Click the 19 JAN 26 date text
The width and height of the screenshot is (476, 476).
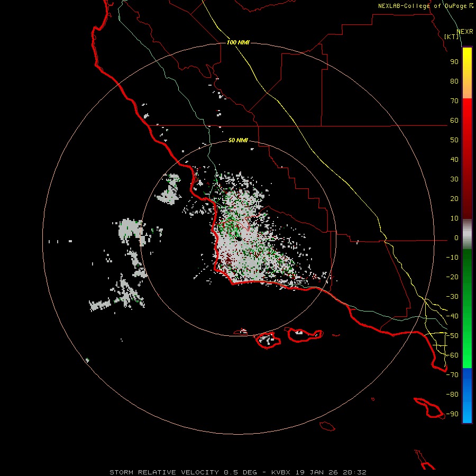pos(316,472)
